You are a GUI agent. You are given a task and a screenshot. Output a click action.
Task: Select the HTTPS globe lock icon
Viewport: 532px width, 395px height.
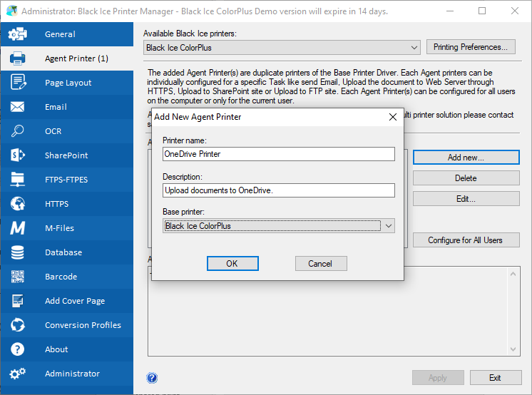(x=18, y=204)
